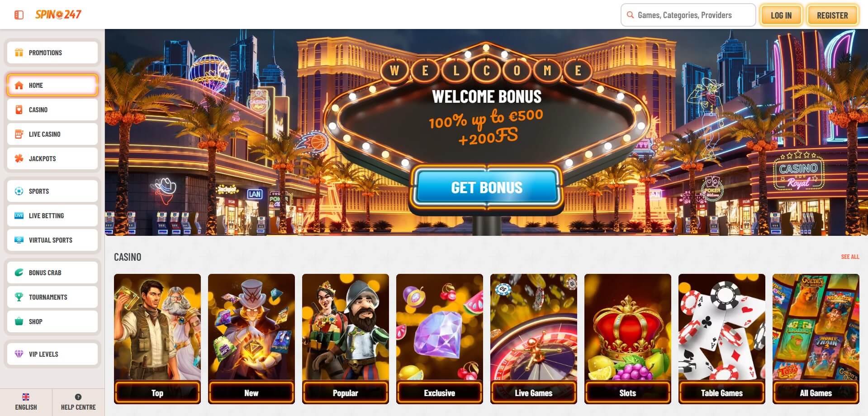This screenshot has width=868, height=416.
Task: Claim welcome offer with Get Bonus
Action: (x=487, y=187)
